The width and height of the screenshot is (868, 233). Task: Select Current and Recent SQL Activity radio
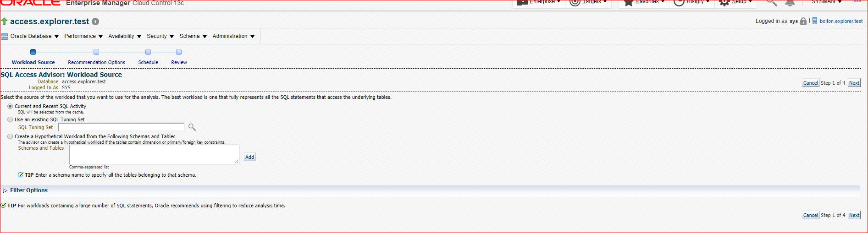[x=10, y=106]
